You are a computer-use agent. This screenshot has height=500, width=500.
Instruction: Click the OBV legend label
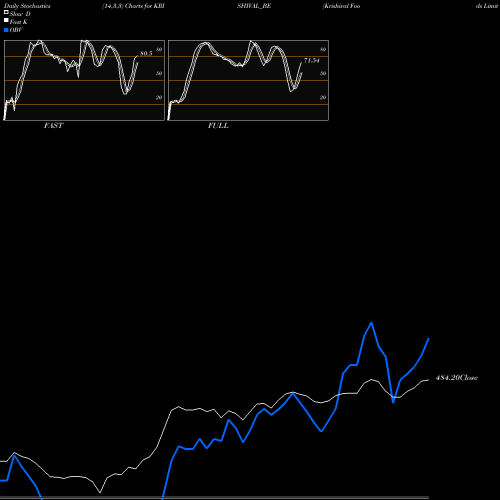[16, 30]
